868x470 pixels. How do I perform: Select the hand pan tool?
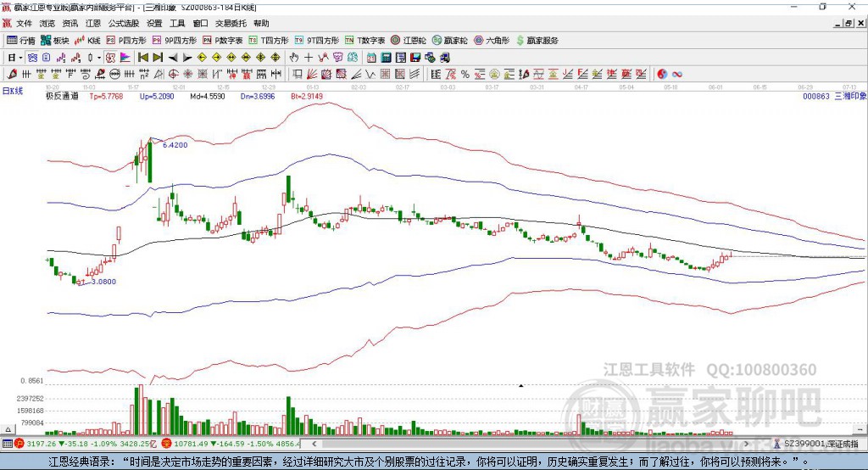(294, 58)
